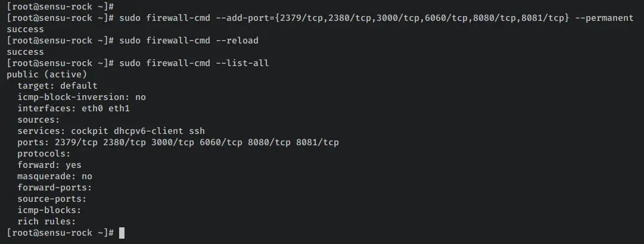
Task: Click port 8081/tcp in the ports list
Action: pos(318,143)
